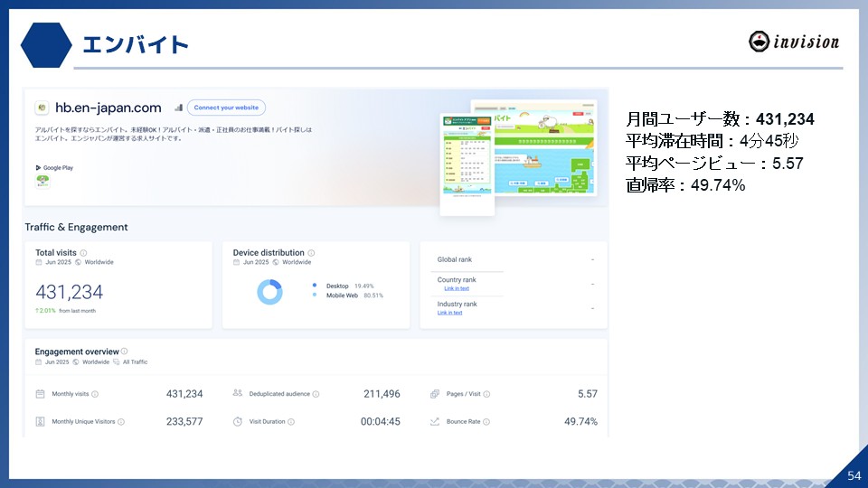The height and width of the screenshot is (488, 868).
Task: Click the Mobile Web legend light-blue dot
Action: [x=315, y=295]
